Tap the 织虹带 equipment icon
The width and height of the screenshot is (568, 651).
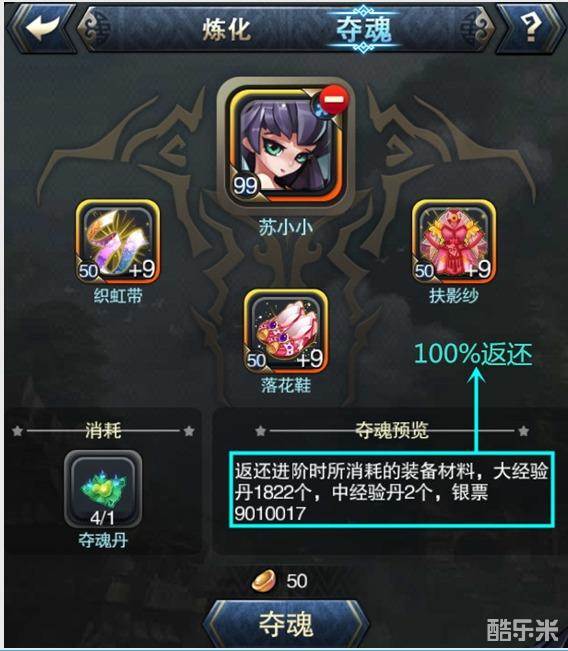click(118, 242)
